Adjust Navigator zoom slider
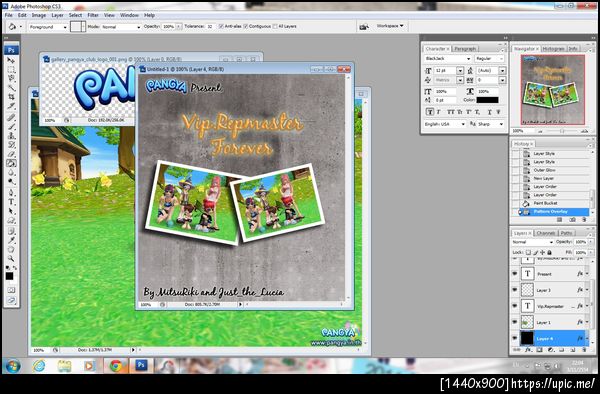600x394 pixels. (562, 131)
